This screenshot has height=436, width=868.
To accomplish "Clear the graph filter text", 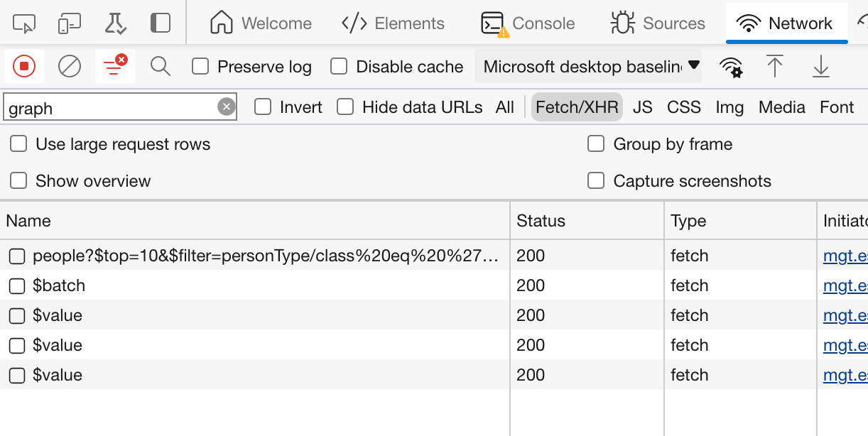I will pyautogui.click(x=226, y=106).
